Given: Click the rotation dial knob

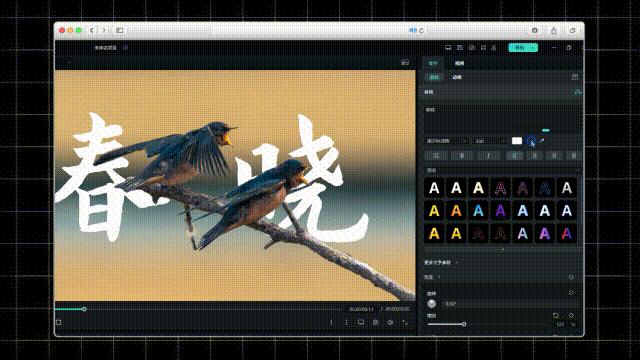Looking at the screenshot, I should [431, 304].
